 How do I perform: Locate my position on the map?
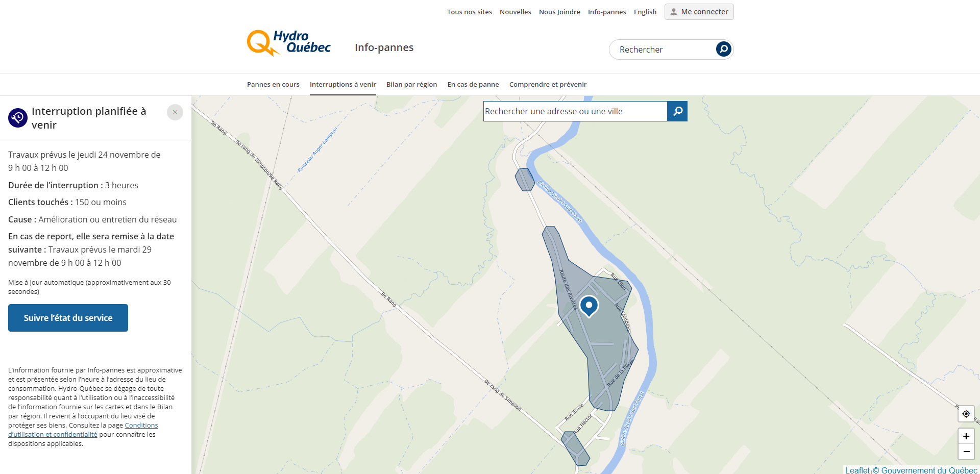(x=966, y=414)
